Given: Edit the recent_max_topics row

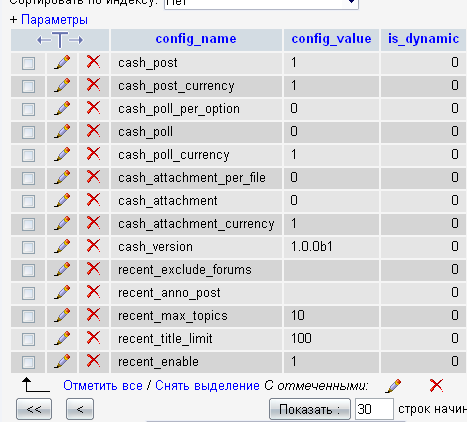Looking at the screenshot, I should tap(62, 315).
